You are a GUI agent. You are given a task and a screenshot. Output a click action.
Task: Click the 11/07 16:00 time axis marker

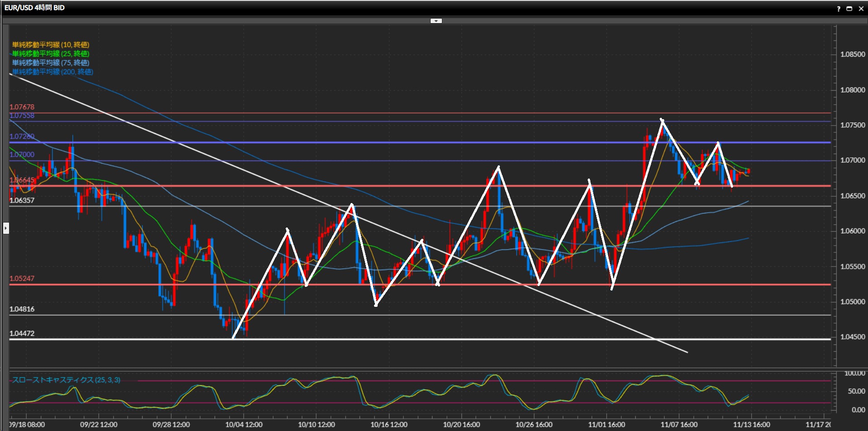[x=679, y=425]
